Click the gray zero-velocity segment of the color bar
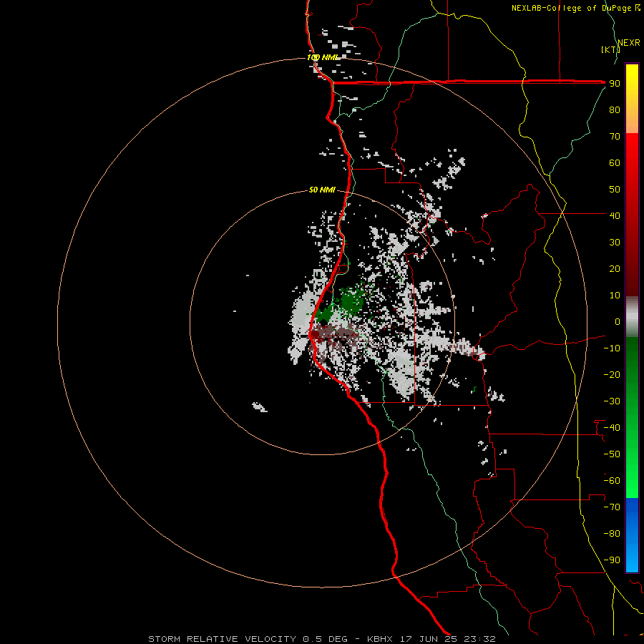 (x=632, y=317)
